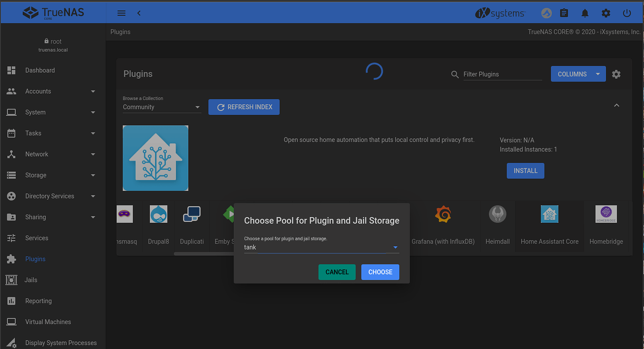The image size is (644, 349).
Task: Open the COLUMNS dropdown
Action: (x=578, y=74)
